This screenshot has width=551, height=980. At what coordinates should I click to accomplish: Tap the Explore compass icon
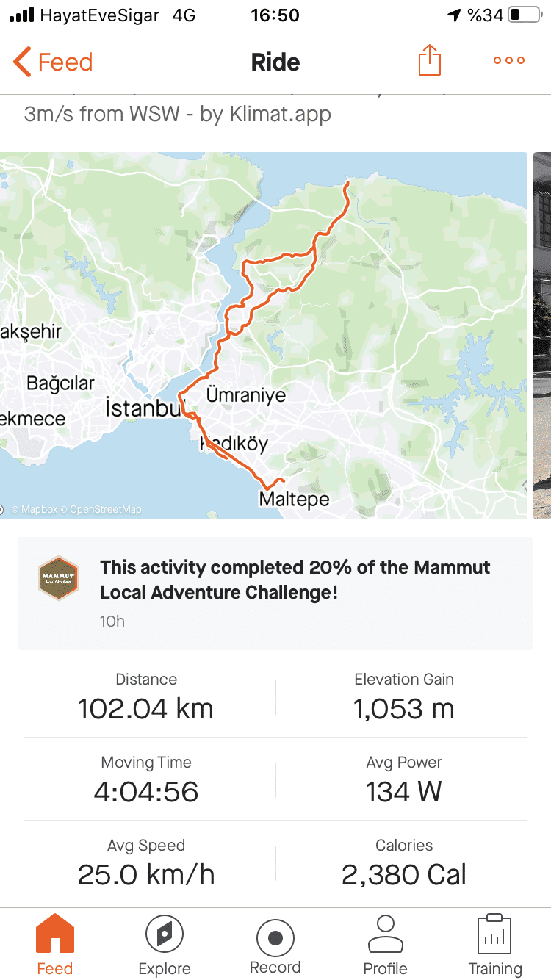[165, 935]
